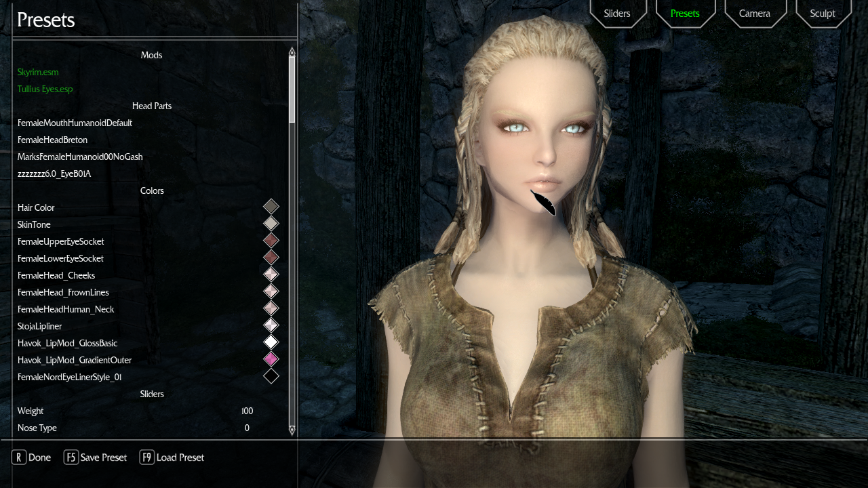
Task: Click the Head Parts section header
Action: point(152,106)
